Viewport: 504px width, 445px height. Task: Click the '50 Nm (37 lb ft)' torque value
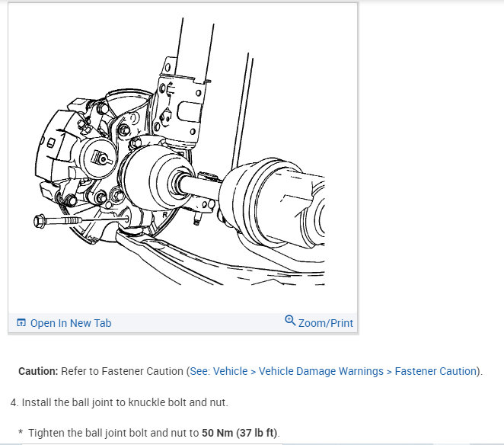point(240,433)
